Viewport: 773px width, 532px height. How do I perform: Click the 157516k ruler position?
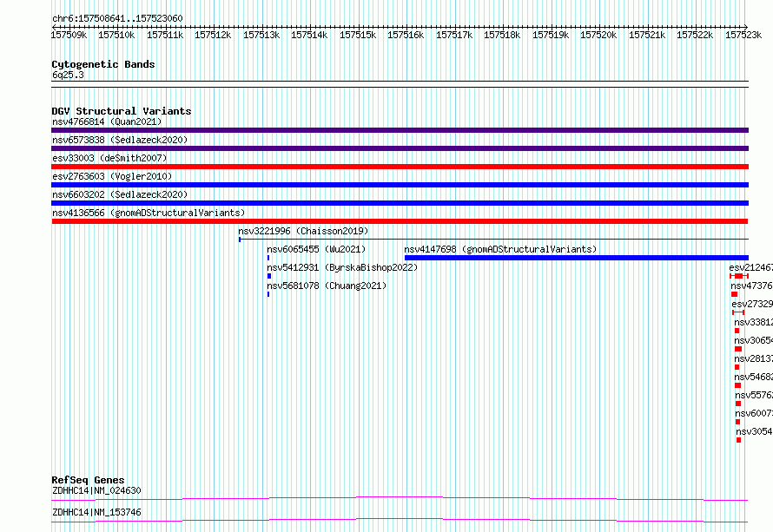click(x=406, y=35)
